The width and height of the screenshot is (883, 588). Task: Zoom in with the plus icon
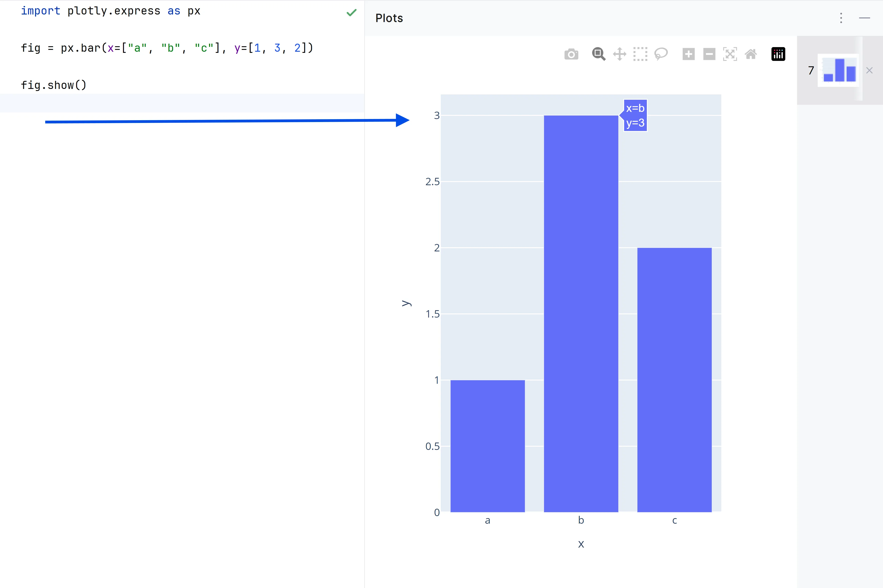pyautogui.click(x=688, y=54)
